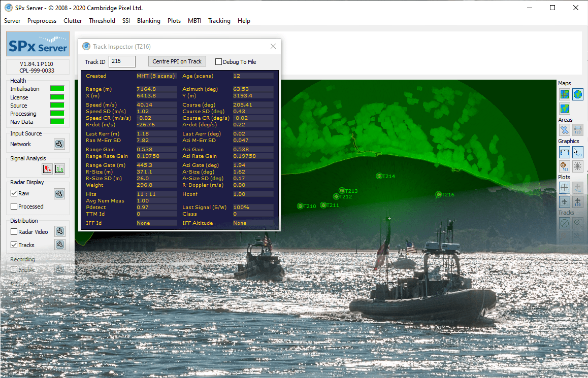Open the Threshold menu
Viewport: 588px width, 378px height.
click(102, 21)
